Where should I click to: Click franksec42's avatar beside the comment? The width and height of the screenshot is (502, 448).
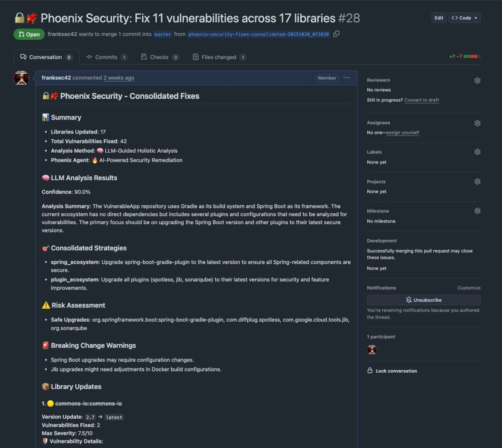[21, 78]
